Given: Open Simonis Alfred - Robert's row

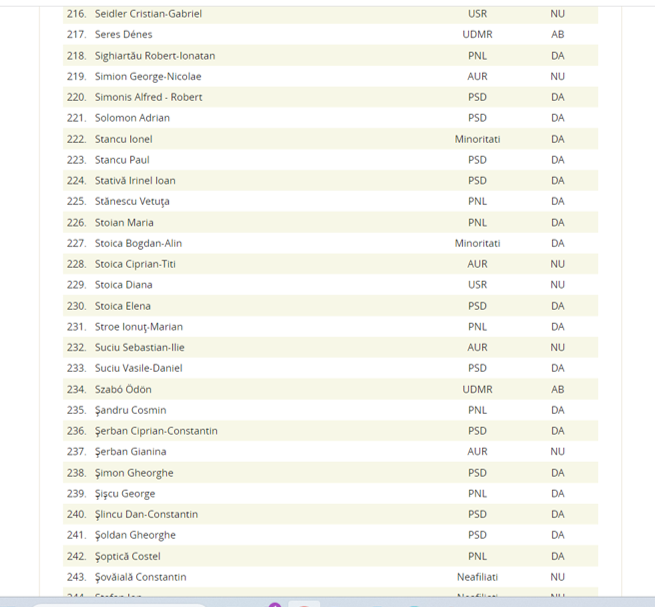Looking at the screenshot, I should tap(148, 97).
